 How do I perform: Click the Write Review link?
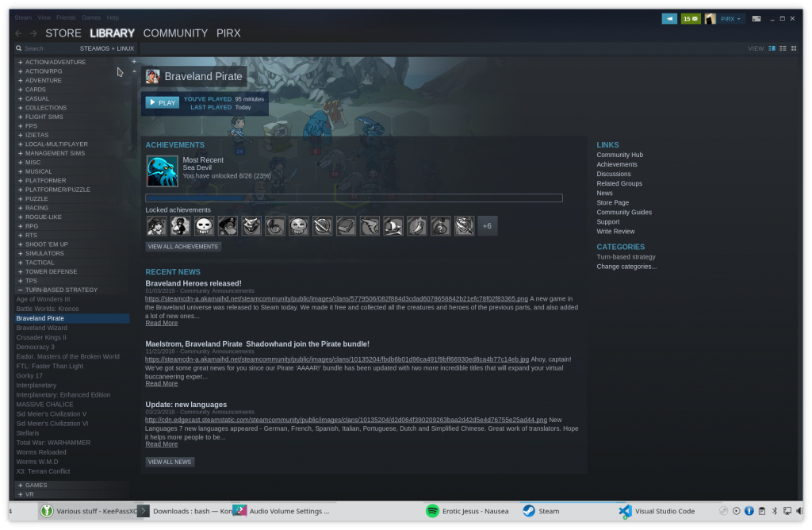615,232
